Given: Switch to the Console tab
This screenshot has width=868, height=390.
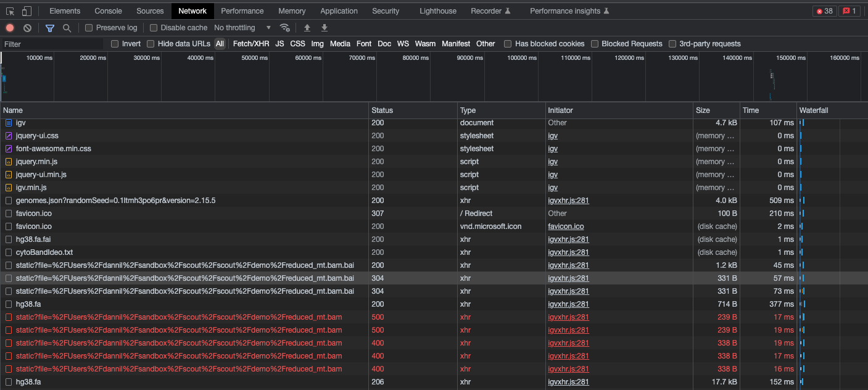Looking at the screenshot, I should (108, 10).
